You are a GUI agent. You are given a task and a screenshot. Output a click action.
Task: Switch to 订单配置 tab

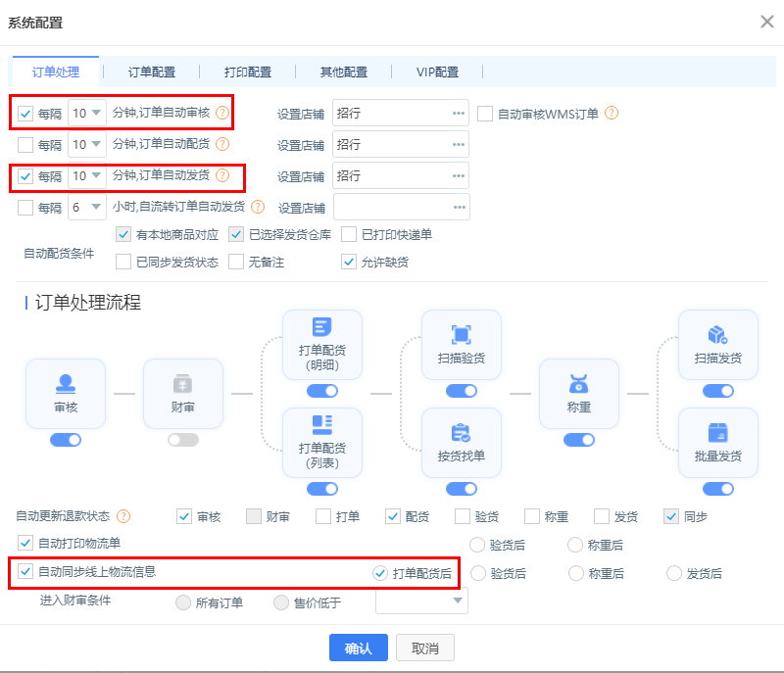[152, 72]
